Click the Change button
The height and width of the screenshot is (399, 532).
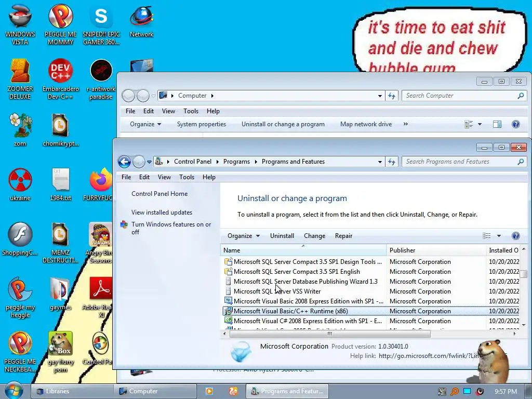click(x=314, y=236)
